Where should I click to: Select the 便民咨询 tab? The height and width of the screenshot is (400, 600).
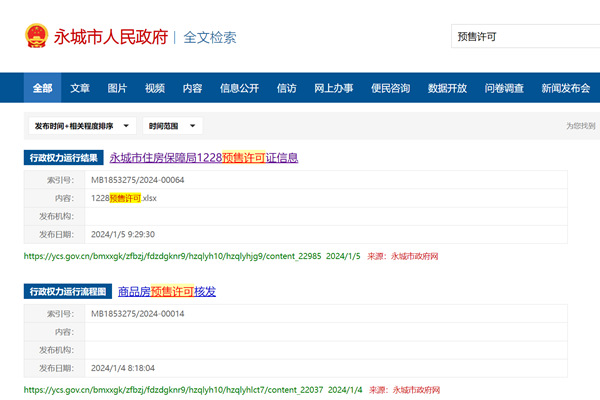(x=390, y=88)
